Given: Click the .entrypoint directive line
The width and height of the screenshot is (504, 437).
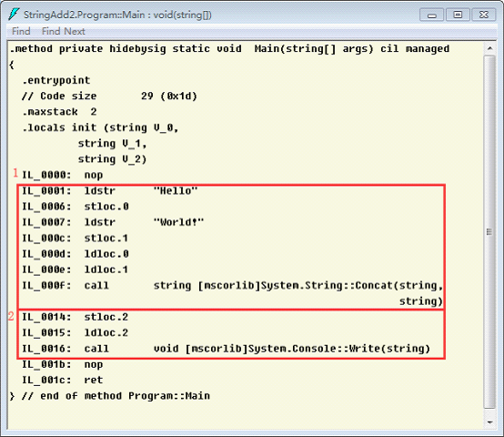Looking at the screenshot, I should point(56,80).
